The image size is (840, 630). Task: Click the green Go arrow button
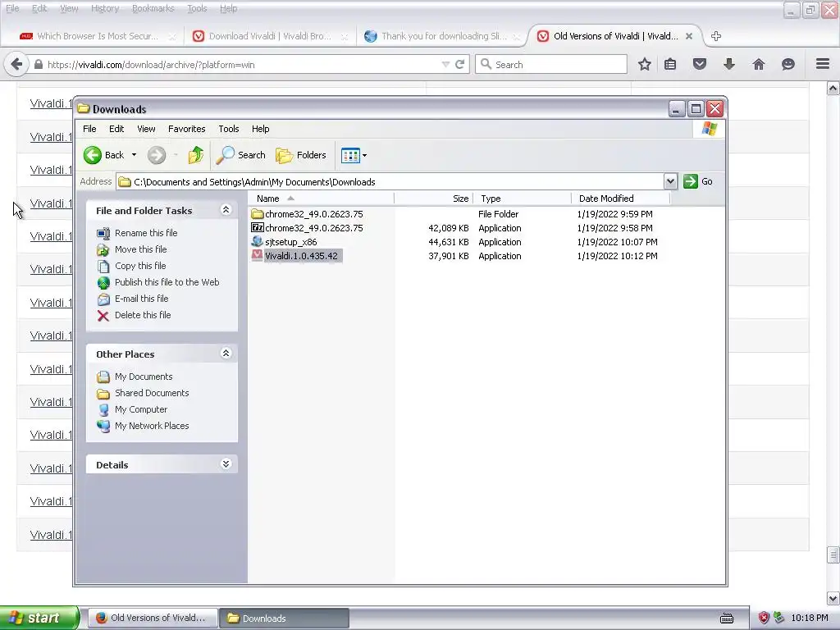(x=691, y=181)
